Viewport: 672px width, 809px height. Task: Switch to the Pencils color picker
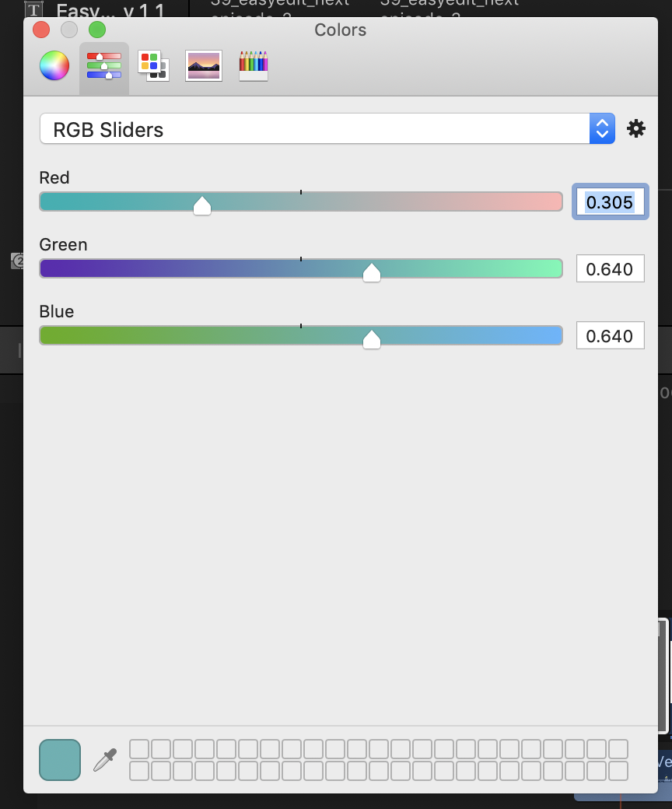click(254, 66)
